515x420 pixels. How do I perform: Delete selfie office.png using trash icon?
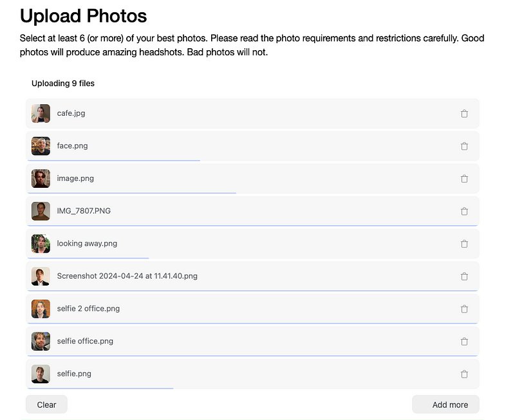[464, 342]
